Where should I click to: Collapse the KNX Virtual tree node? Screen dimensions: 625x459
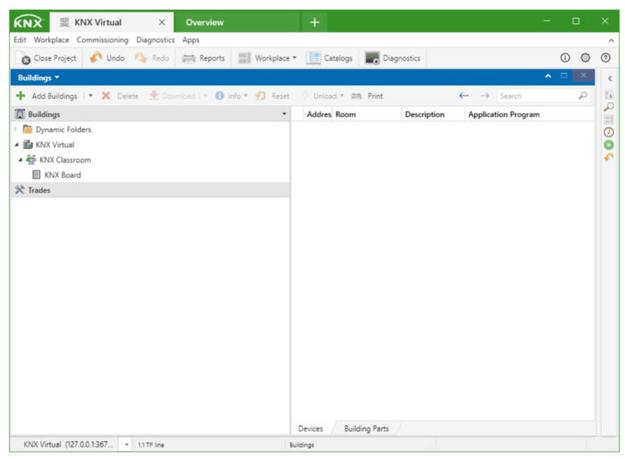16,145
